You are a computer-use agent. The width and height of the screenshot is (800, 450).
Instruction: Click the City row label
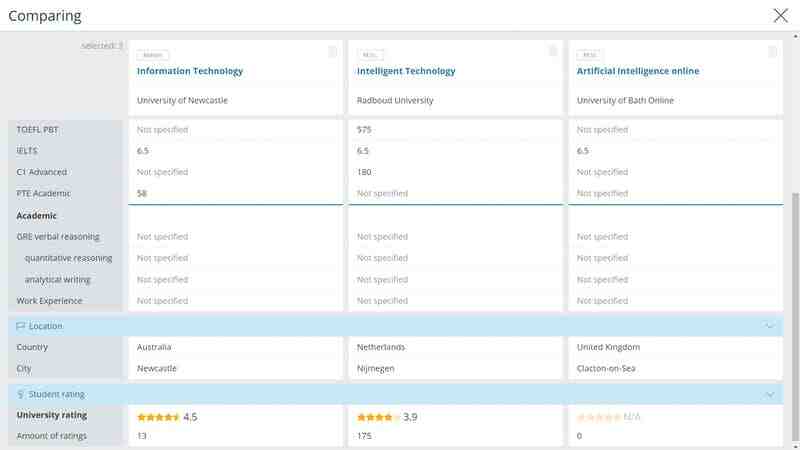coord(24,369)
